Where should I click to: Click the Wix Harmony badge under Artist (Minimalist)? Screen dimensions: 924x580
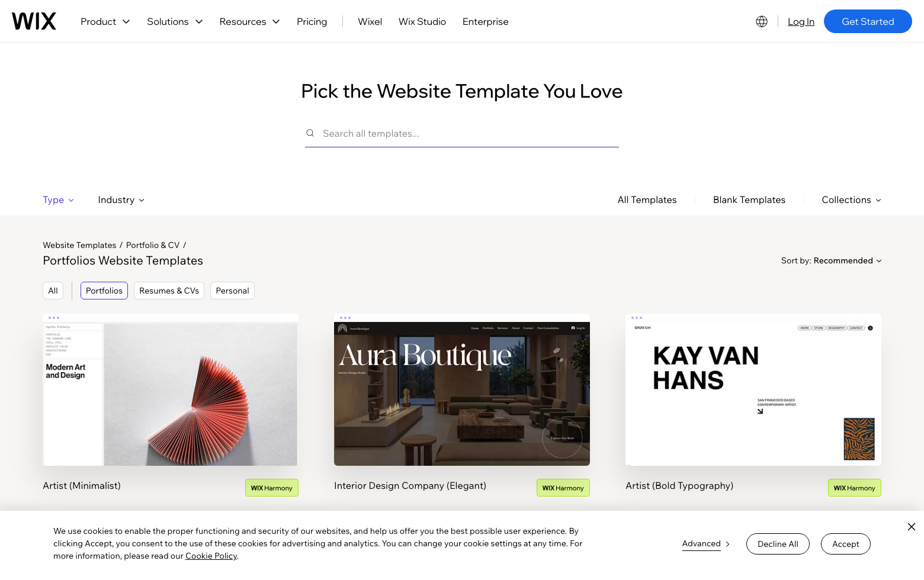pos(272,488)
